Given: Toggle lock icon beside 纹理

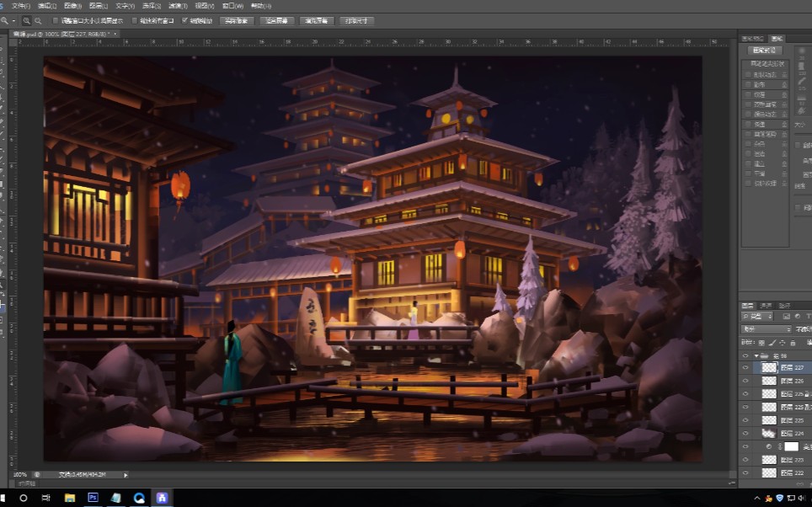Looking at the screenshot, I should (x=784, y=95).
